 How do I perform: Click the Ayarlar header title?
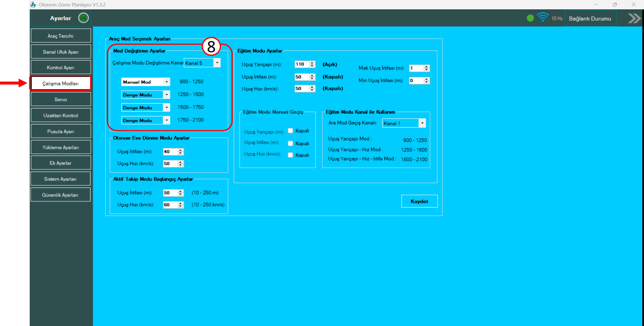coord(60,18)
